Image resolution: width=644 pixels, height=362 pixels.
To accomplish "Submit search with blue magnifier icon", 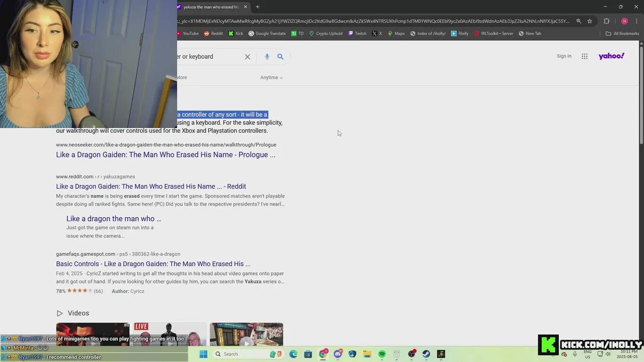I will (280, 57).
